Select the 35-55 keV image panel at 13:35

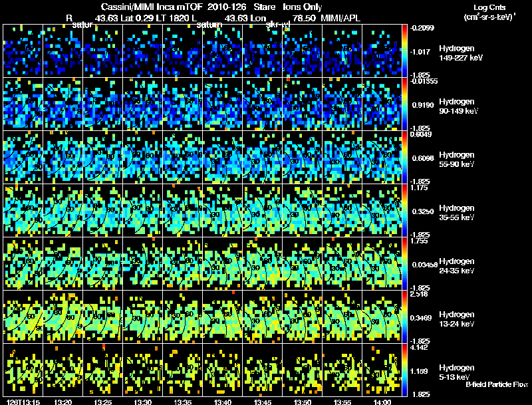pos(182,211)
